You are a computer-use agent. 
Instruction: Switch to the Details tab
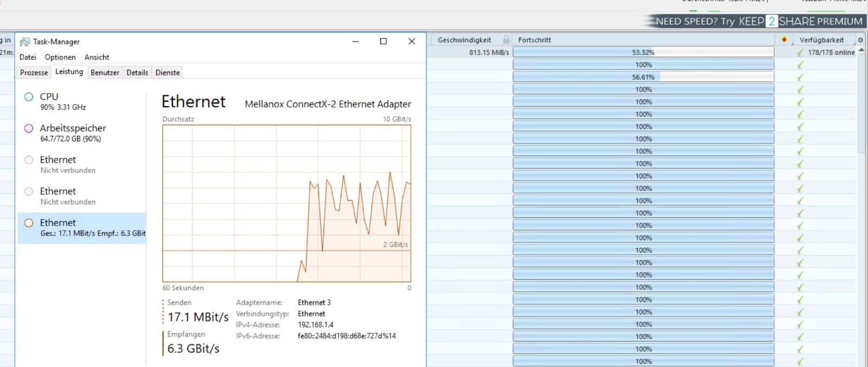click(x=137, y=73)
